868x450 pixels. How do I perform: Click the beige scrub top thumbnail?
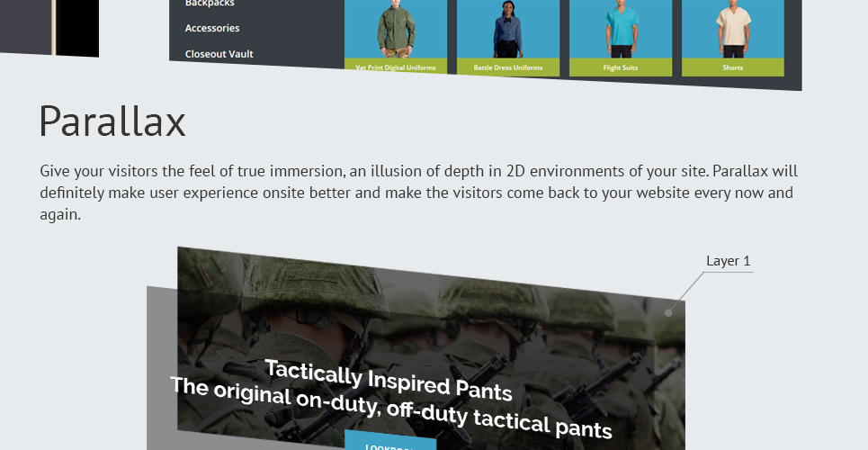pos(732,29)
